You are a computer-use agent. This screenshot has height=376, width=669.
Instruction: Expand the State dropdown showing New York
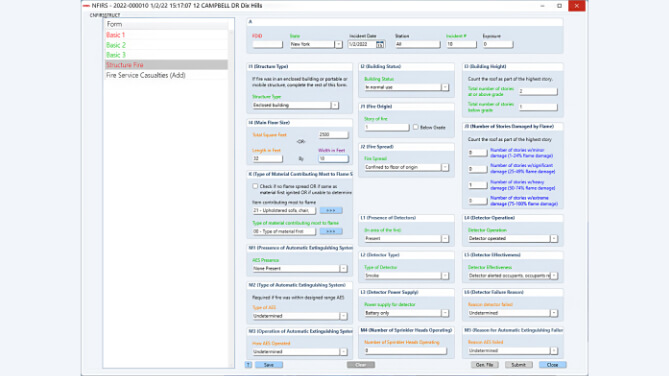[338, 44]
